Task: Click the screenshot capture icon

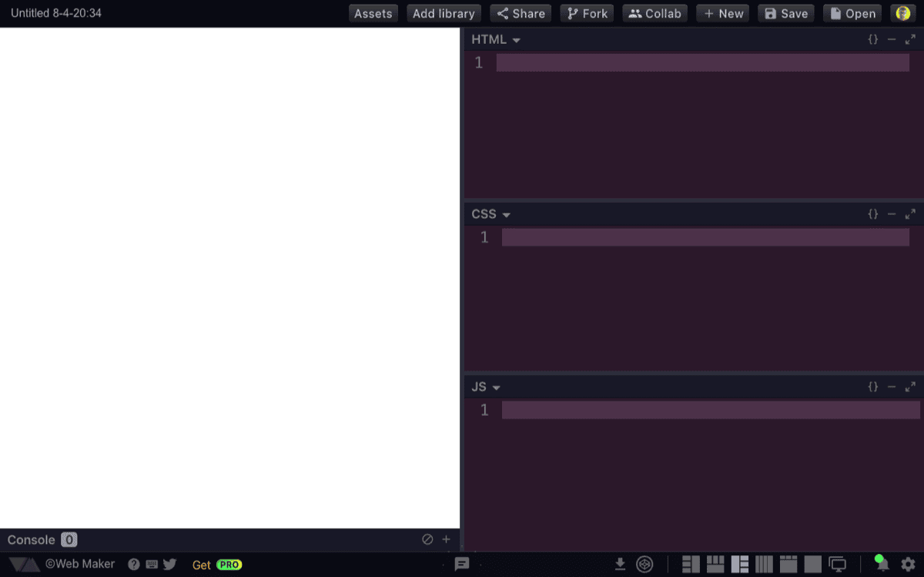Action: pyautogui.click(x=644, y=564)
